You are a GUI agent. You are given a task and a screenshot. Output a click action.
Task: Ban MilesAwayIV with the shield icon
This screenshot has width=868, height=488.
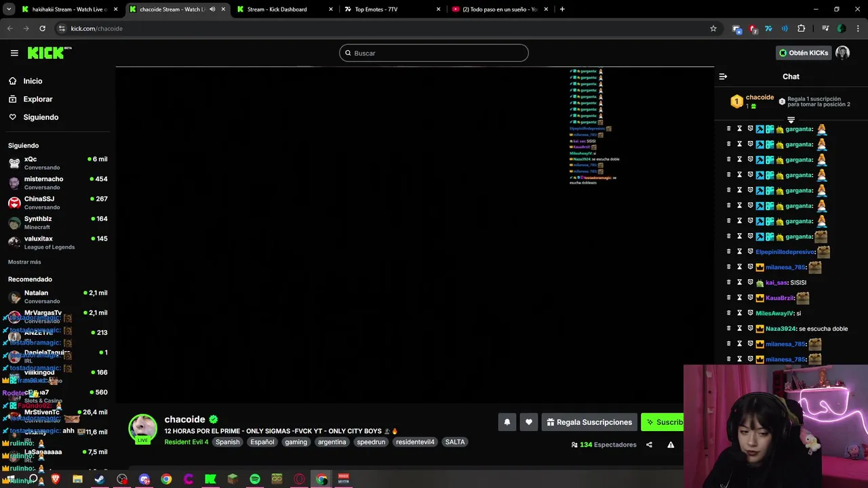(x=750, y=313)
